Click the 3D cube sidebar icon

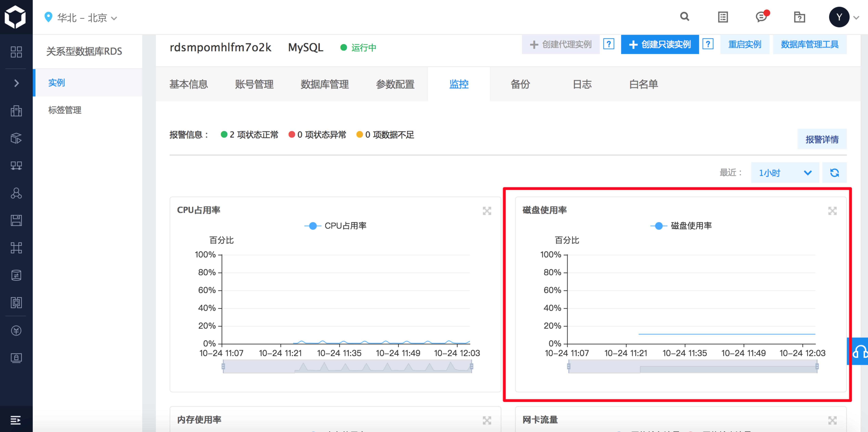(16, 138)
